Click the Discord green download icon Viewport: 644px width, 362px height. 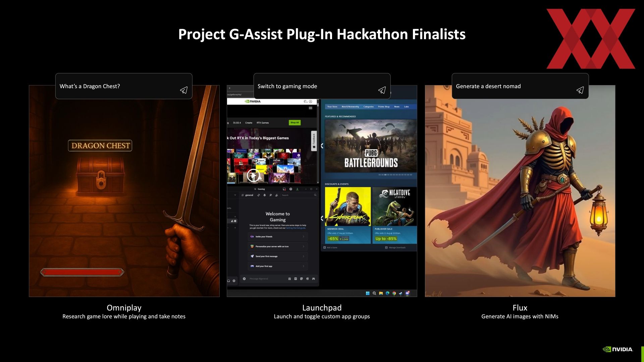click(297, 189)
